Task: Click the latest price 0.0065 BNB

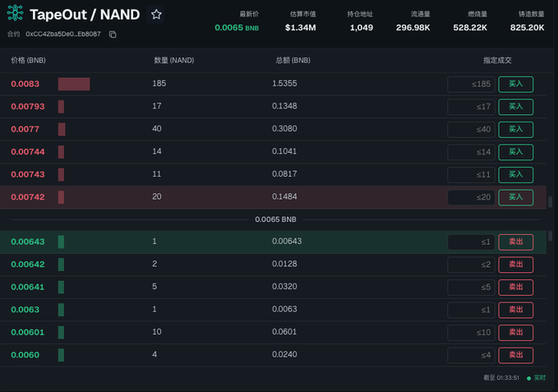Action: (x=237, y=28)
